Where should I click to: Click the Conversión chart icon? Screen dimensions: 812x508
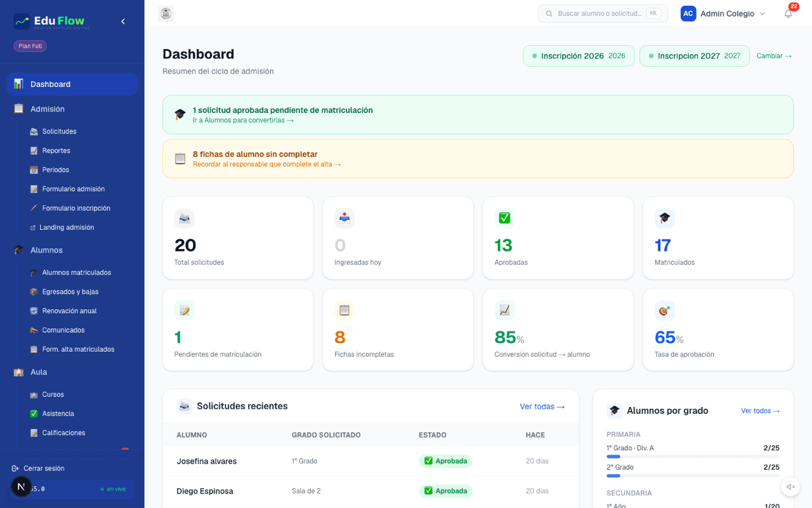point(504,311)
